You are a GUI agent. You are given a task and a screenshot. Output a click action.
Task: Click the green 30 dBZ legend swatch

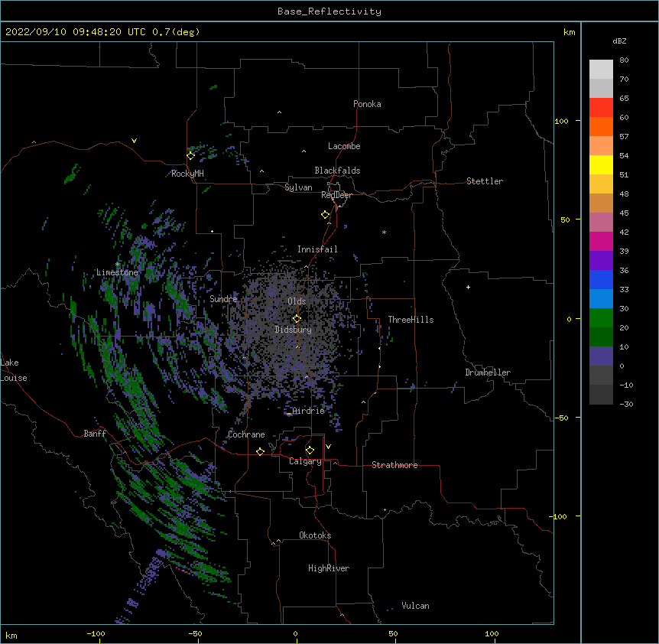[601, 318]
